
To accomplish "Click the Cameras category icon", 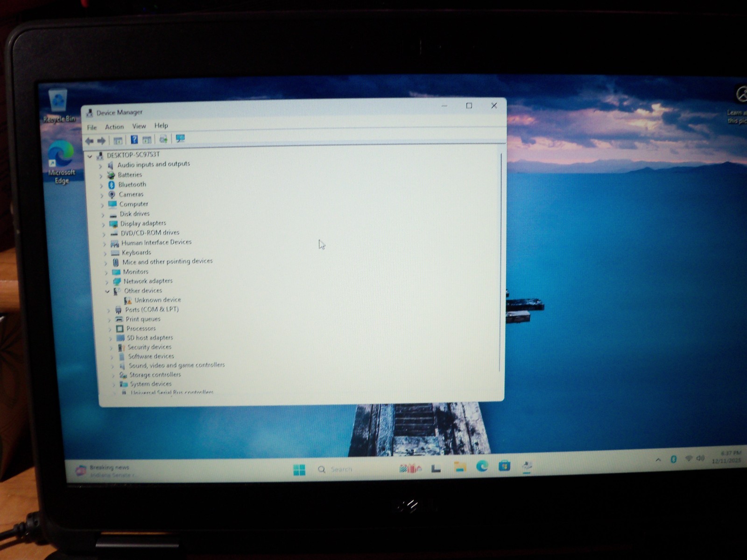I will (112, 195).
